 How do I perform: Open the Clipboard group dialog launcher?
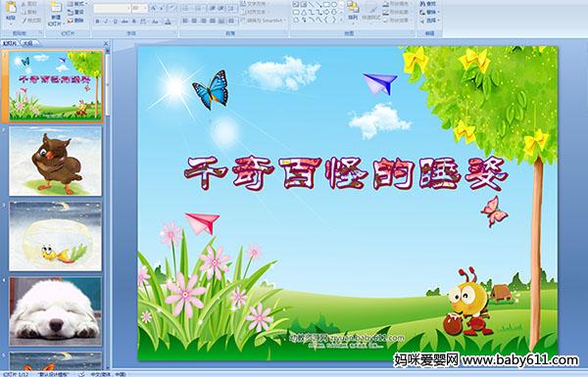coord(40,33)
